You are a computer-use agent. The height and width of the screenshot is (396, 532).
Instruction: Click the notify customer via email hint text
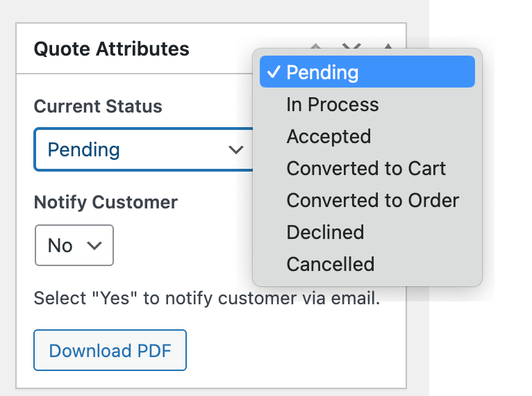click(x=207, y=299)
